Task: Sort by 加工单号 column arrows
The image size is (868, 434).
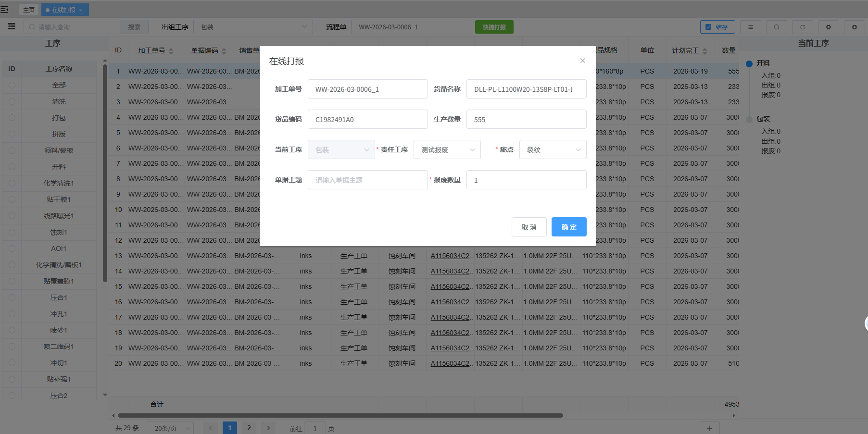Action: click(x=171, y=51)
